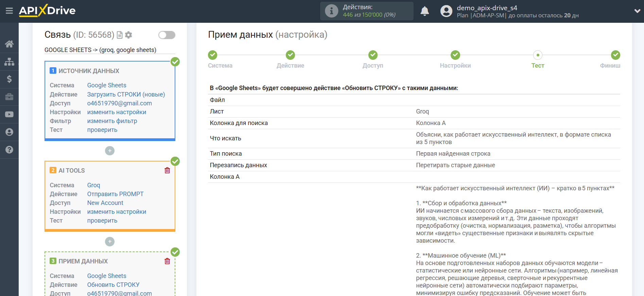Click the Действия counter panel

[367, 11]
